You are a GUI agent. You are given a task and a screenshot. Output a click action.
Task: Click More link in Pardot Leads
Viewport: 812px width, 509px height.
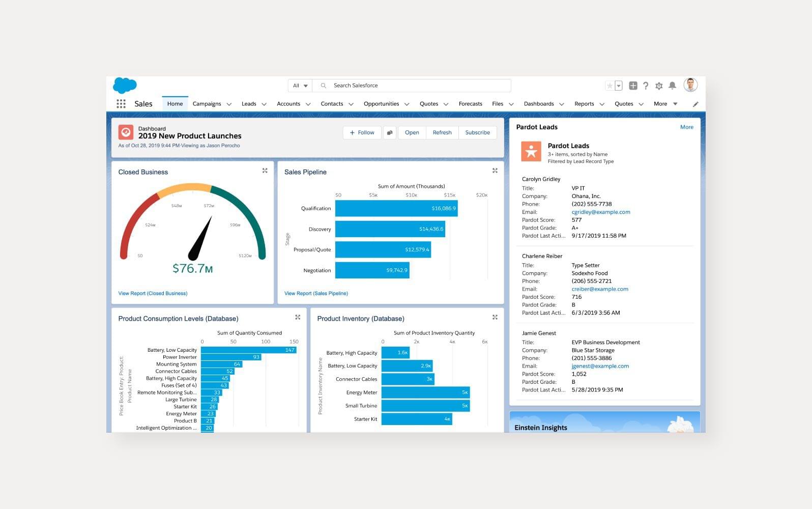tap(687, 127)
